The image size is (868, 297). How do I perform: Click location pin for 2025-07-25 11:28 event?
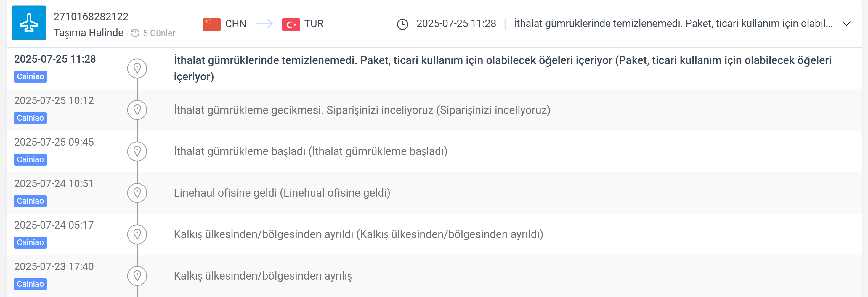coord(137,68)
